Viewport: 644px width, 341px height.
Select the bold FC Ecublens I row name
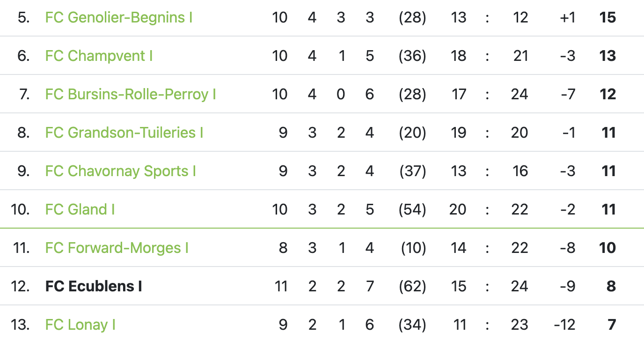(x=94, y=286)
